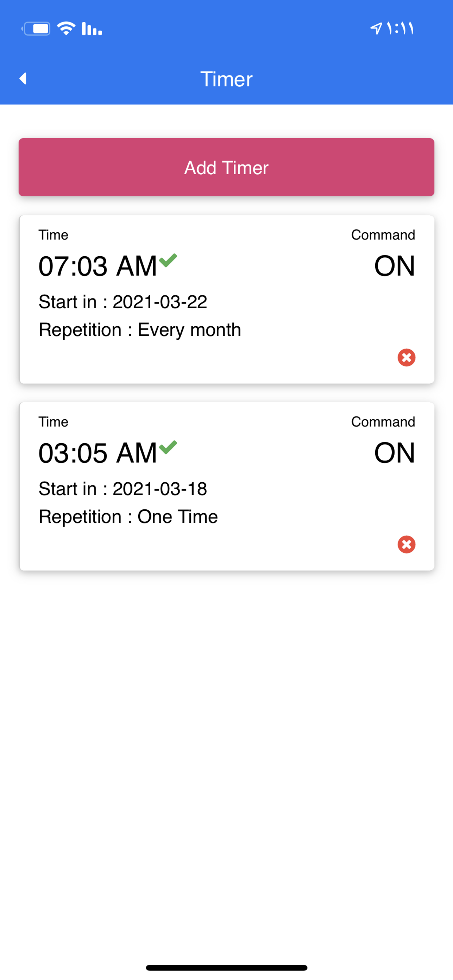Tap Start in : 2021-03-22 date
Image resolution: width=453 pixels, height=980 pixels.
[123, 302]
